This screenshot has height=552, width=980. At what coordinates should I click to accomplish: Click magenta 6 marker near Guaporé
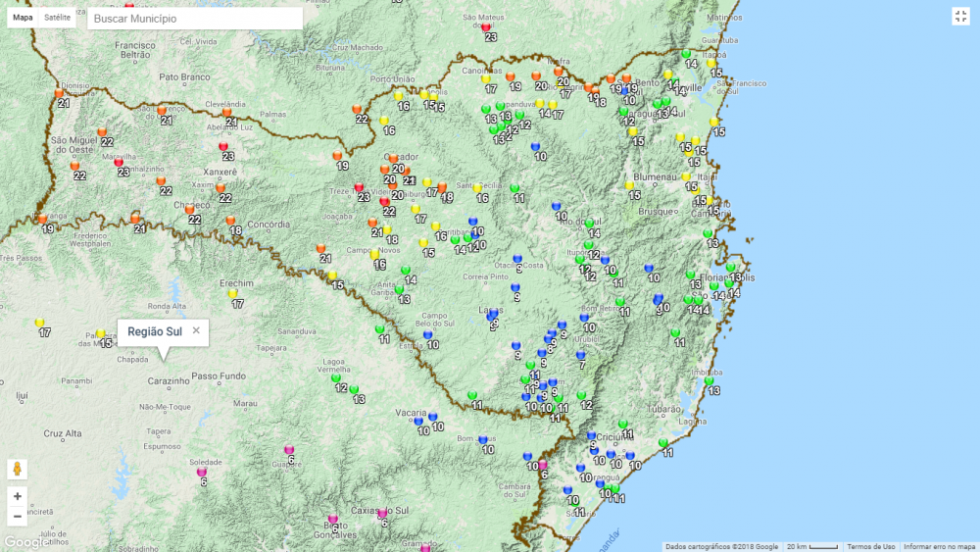(289, 449)
